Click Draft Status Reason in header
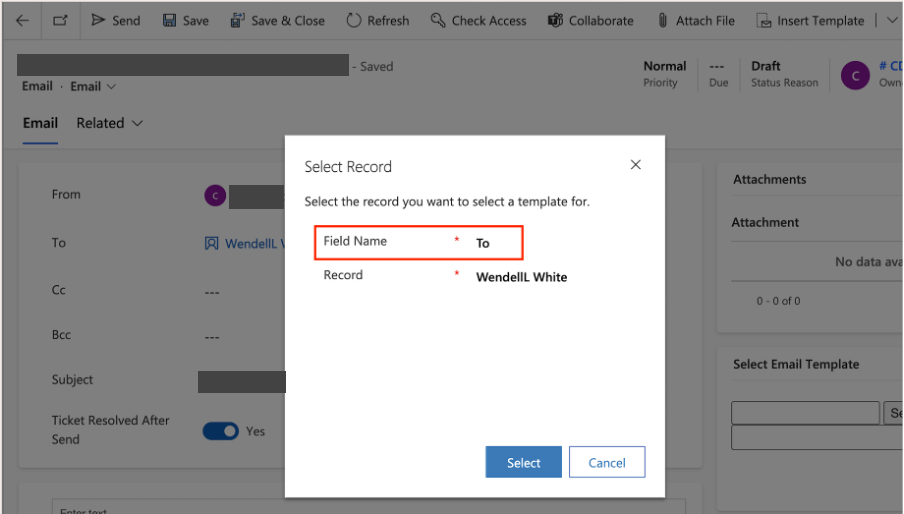Viewport: 904px width, 514px height. point(784,74)
